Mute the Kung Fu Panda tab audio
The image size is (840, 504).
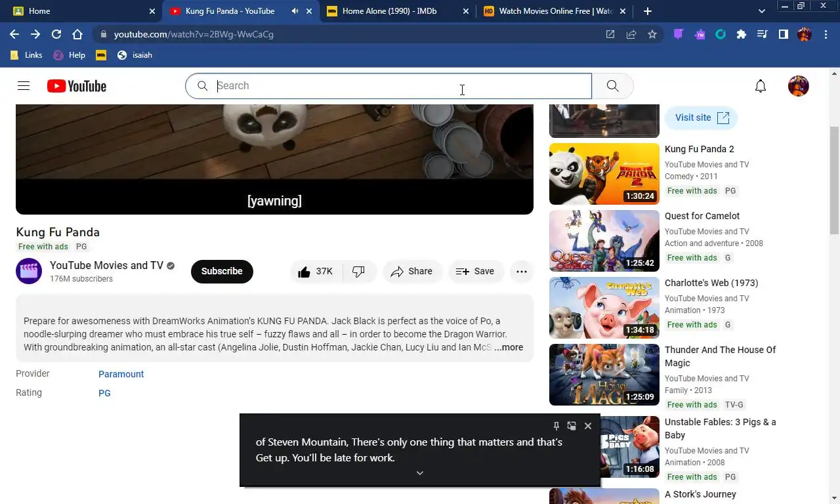click(295, 11)
